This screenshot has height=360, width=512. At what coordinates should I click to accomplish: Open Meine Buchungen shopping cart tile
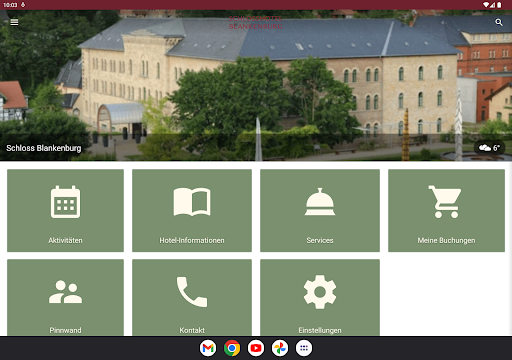coord(446,210)
